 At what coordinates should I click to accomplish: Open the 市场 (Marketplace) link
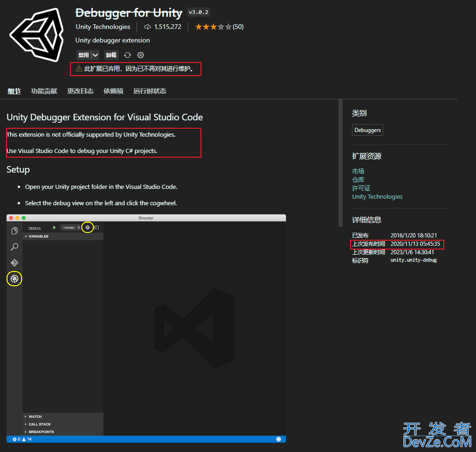click(358, 171)
